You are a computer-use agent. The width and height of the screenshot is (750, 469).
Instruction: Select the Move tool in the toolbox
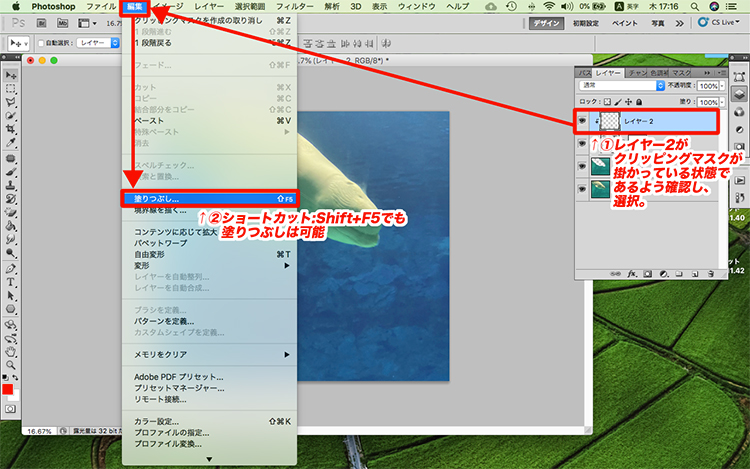[11, 75]
